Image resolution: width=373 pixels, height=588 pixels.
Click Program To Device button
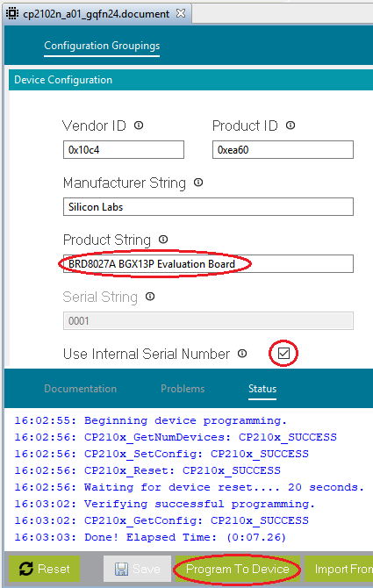[238, 569]
